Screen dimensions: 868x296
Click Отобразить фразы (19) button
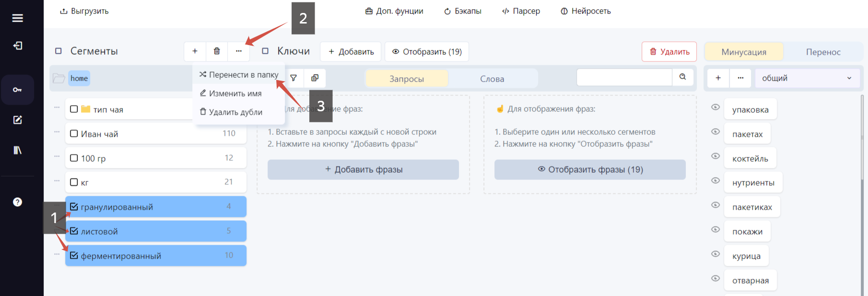click(x=590, y=169)
